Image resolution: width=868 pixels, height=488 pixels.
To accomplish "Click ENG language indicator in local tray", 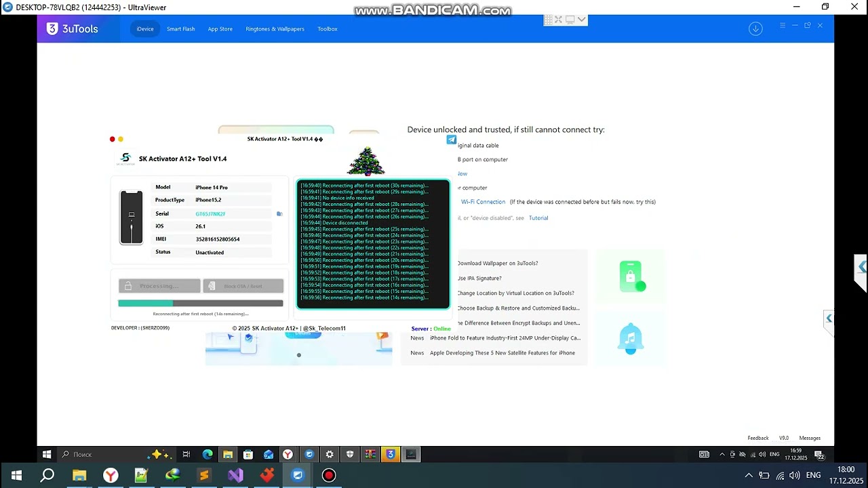I will [x=814, y=475].
